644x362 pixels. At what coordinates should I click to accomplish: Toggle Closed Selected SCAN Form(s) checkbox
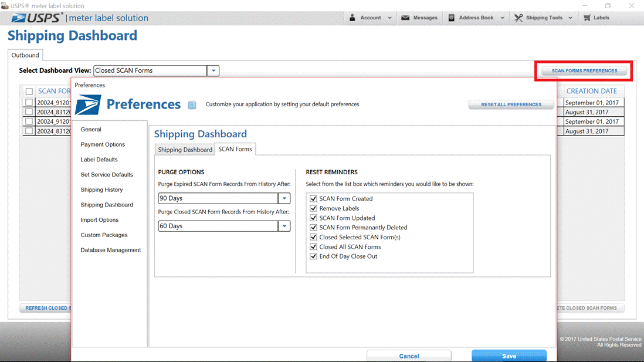pyautogui.click(x=313, y=237)
